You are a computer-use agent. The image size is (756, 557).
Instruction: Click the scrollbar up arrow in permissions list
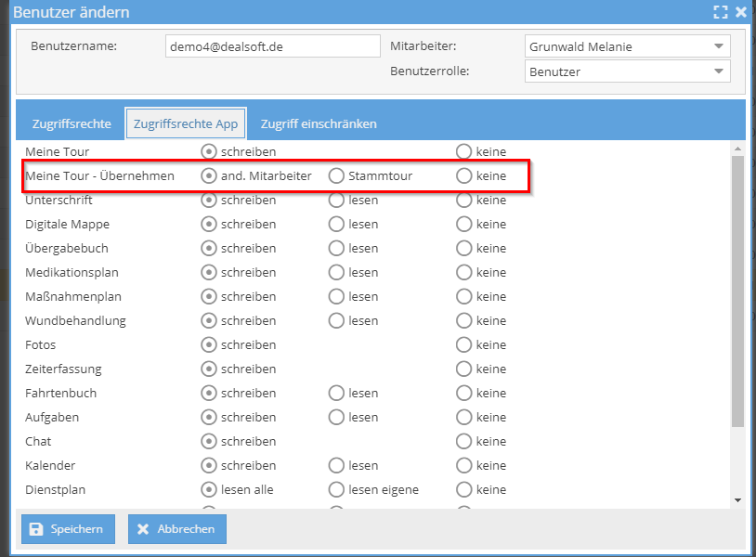coord(738,149)
